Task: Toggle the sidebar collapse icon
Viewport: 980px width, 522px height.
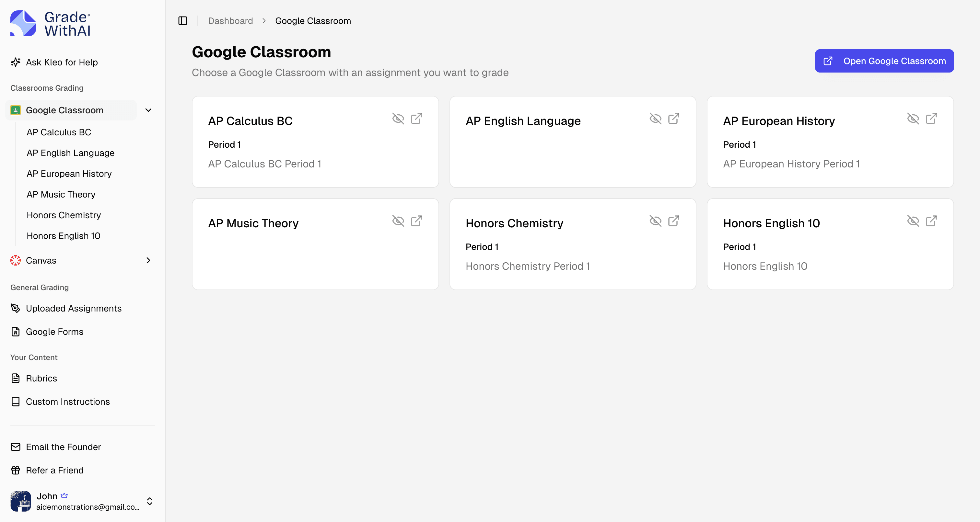Action: pos(182,21)
